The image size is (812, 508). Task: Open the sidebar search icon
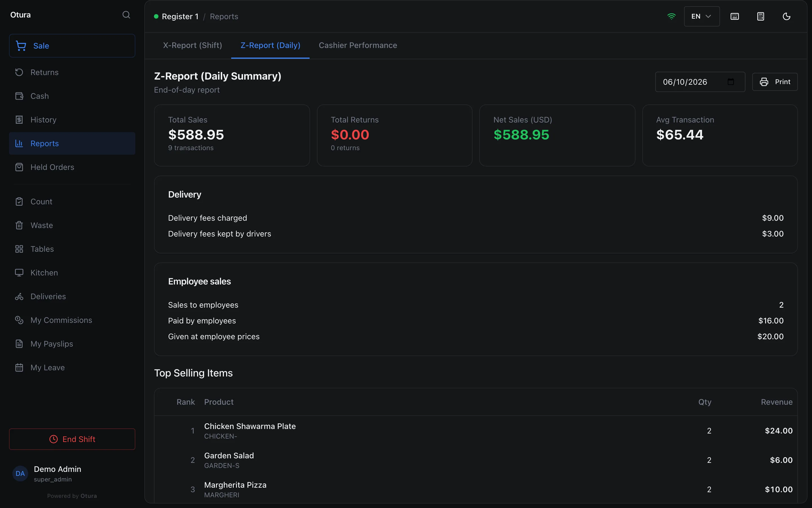coord(126,15)
